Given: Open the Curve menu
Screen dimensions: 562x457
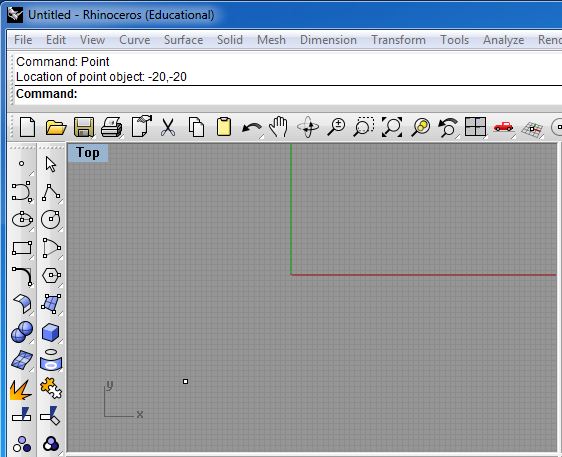Looking at the screenshot, I should pyautogui.click(x=135, y=40).
